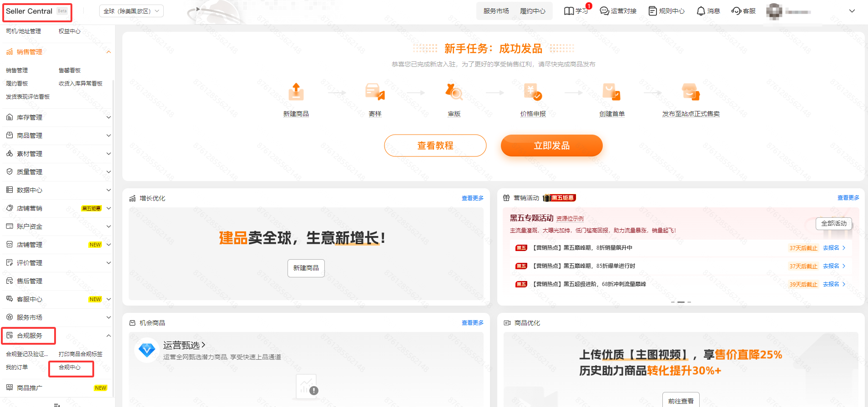Open the 服务市场 top navigation tab
The height and width of the screenshot is (407, 868).
[x=496, y=11]
